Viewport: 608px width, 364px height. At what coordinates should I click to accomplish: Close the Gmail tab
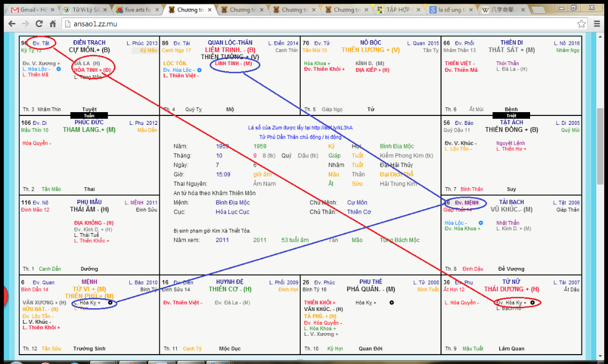[53, 9]
